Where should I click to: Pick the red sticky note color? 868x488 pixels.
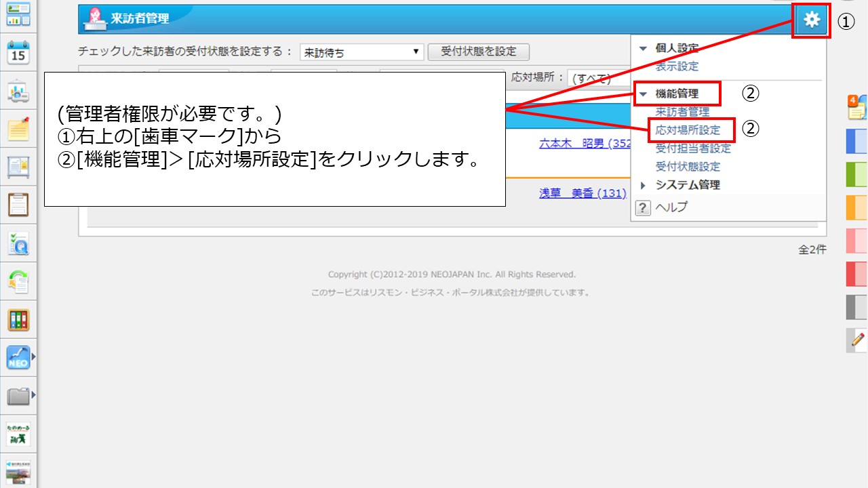[856, 274]
